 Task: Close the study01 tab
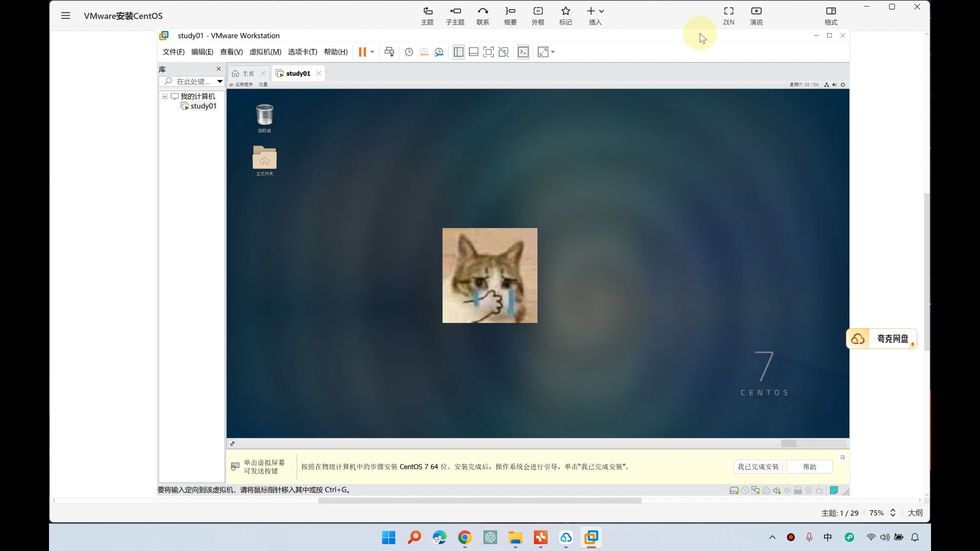click(x=318, y=73)
